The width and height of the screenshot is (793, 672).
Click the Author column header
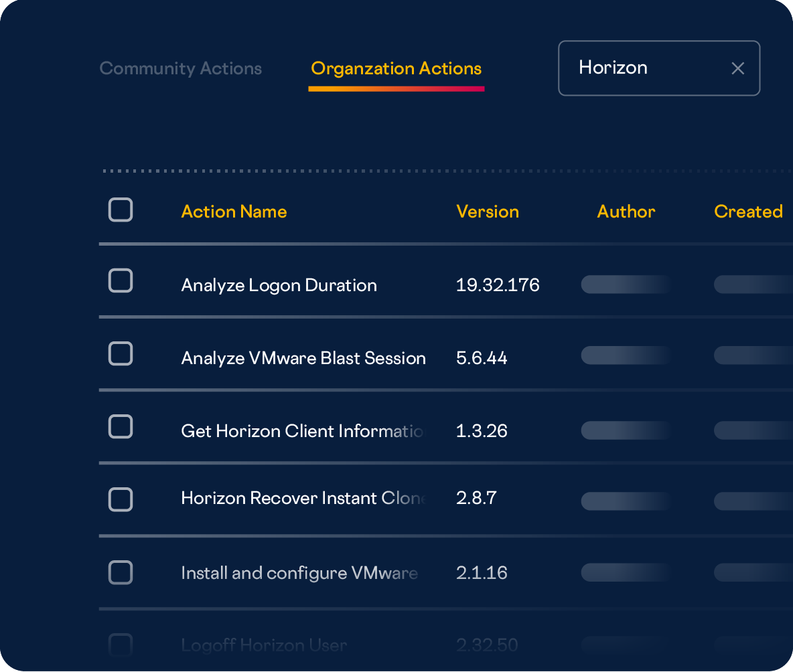tap(626, 212)
